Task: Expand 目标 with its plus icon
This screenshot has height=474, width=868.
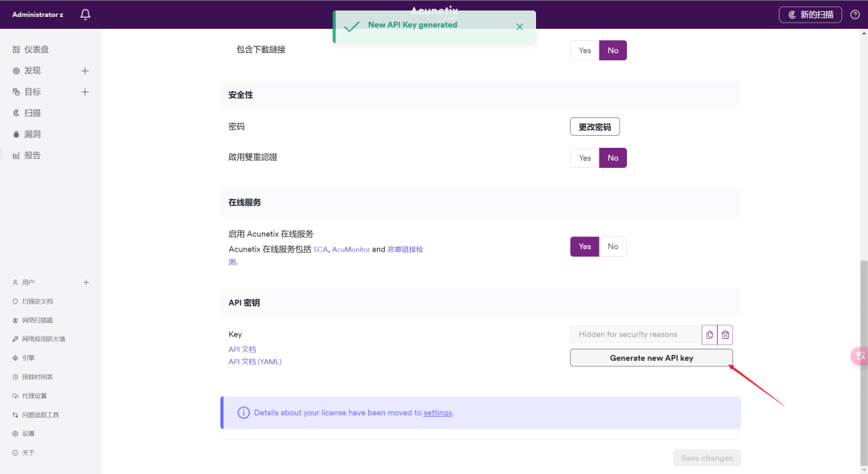Action: click(x=85, y=92)
